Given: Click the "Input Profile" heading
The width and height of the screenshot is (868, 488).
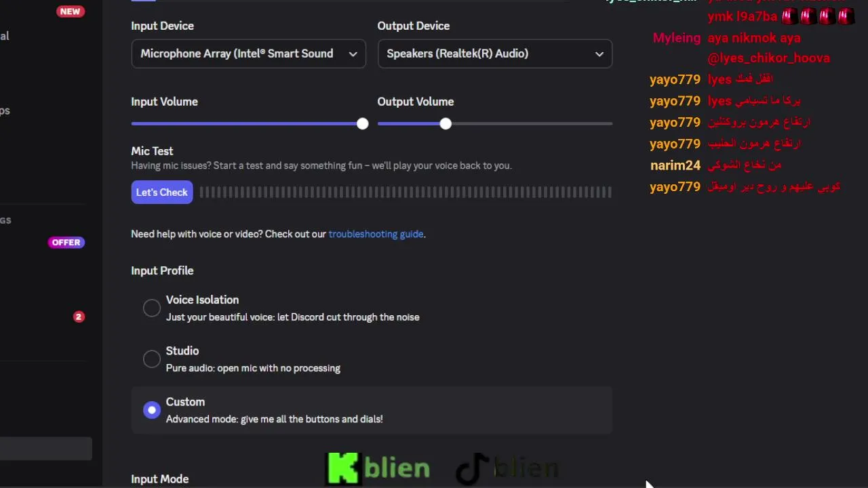Looking at the screenshot, I should [x=162, y=270].
